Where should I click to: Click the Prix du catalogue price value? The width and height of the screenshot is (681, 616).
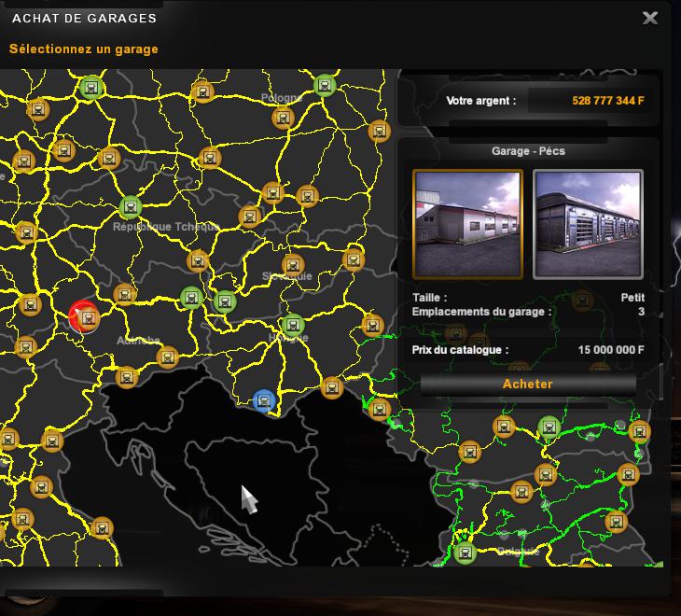611,351
